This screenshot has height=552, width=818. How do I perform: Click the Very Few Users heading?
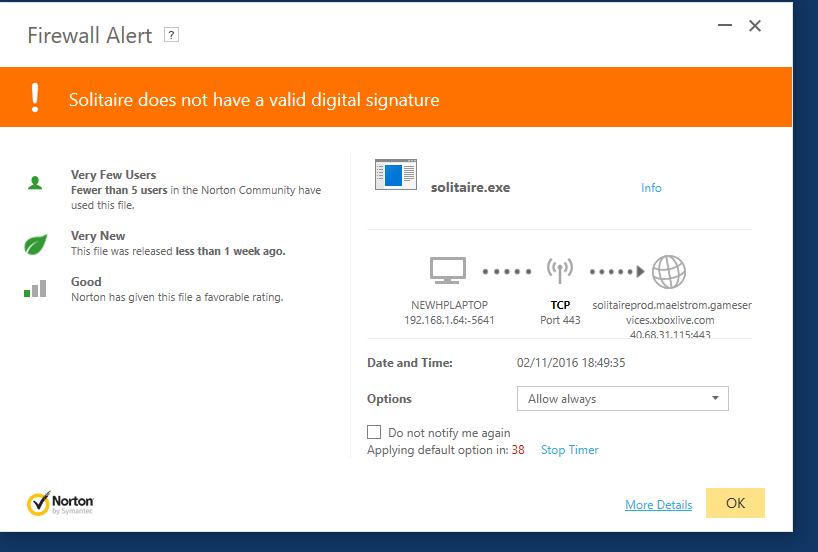tap(113, 175)
